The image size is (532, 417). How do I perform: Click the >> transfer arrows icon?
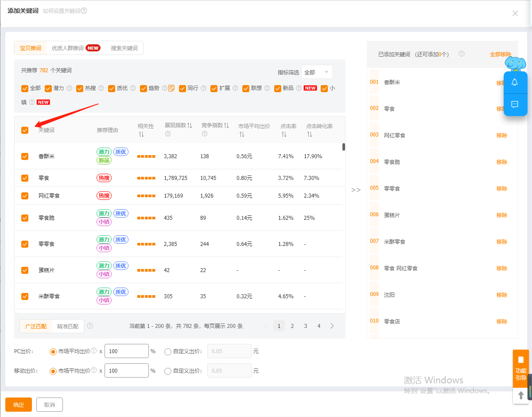pyautogui.click(x=356, y=190)
